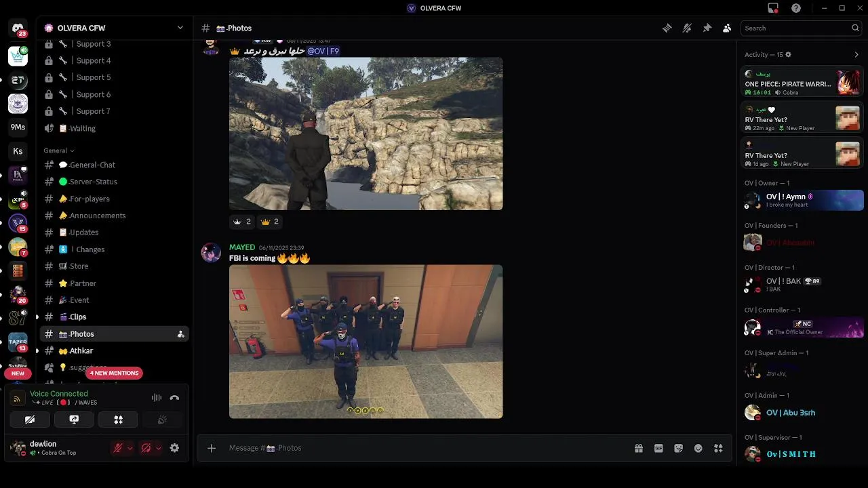Open the ONE PIECE: PIRATE WARRI... activity card
868x488 pixels.
click(x=802, y=82)
